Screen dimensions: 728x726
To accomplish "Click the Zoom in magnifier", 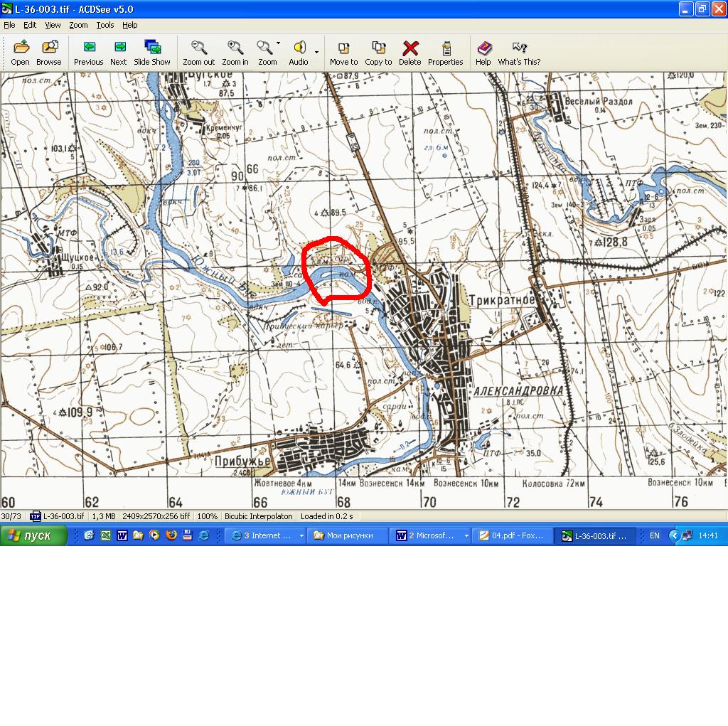I will (x=235, y=53).
